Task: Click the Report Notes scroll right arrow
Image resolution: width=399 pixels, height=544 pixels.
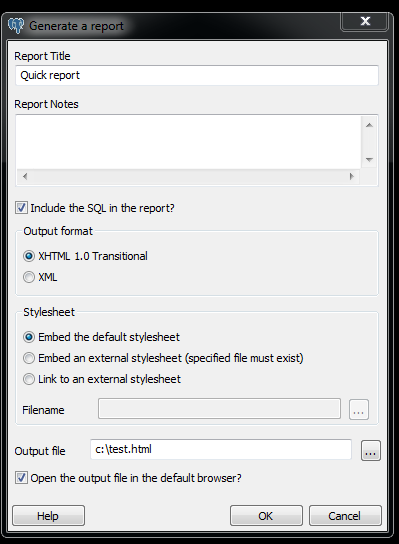Action: coord(351,176)
